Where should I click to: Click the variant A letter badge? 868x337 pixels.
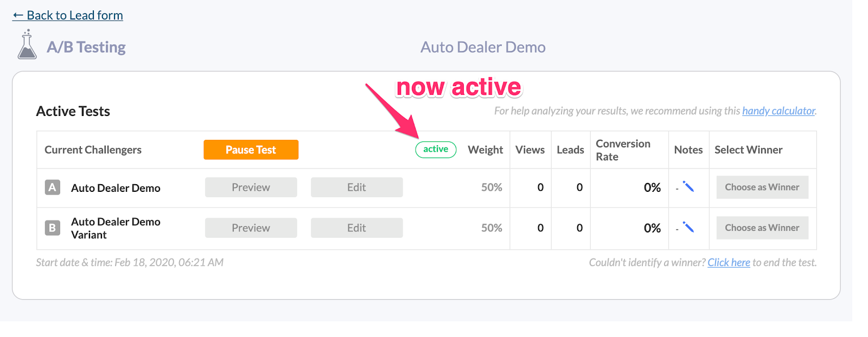[x=53, y=187]
